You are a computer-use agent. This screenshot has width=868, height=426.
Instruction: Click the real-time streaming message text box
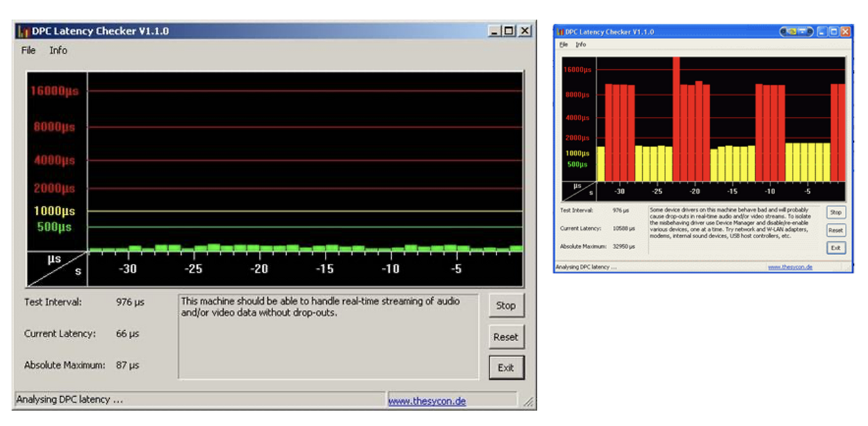328,336
